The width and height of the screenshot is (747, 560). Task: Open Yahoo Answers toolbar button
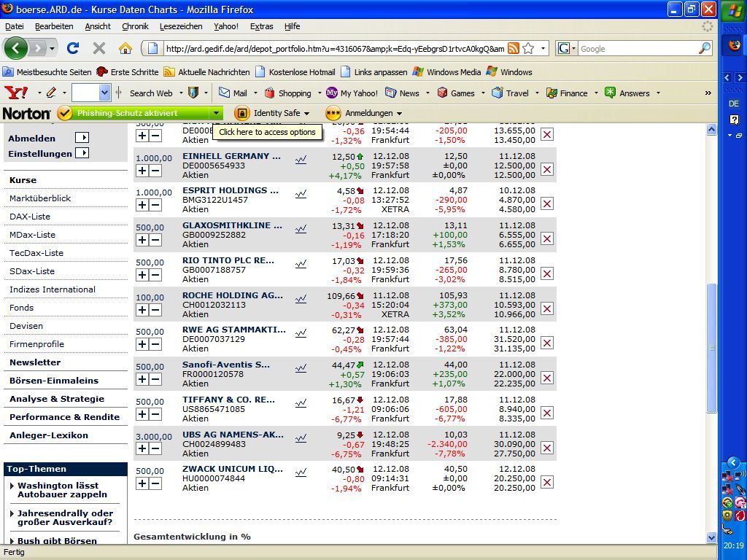coord(627,93)
